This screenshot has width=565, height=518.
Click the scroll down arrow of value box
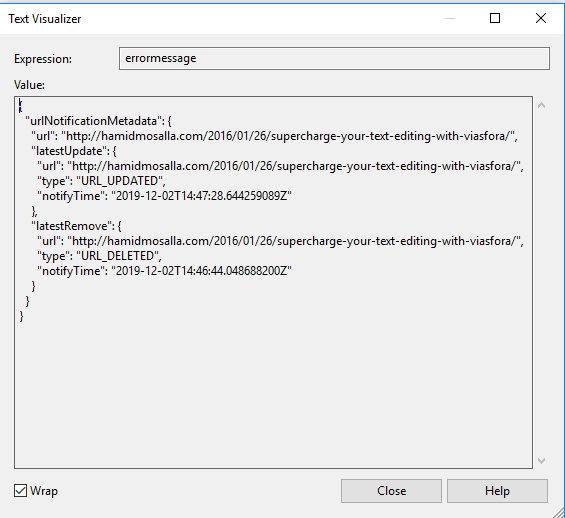tap(541, 460)
